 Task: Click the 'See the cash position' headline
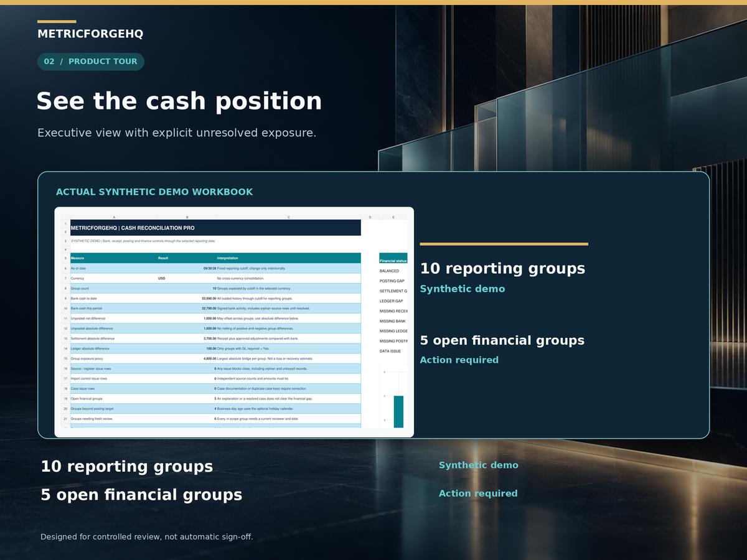coord(179,101)
